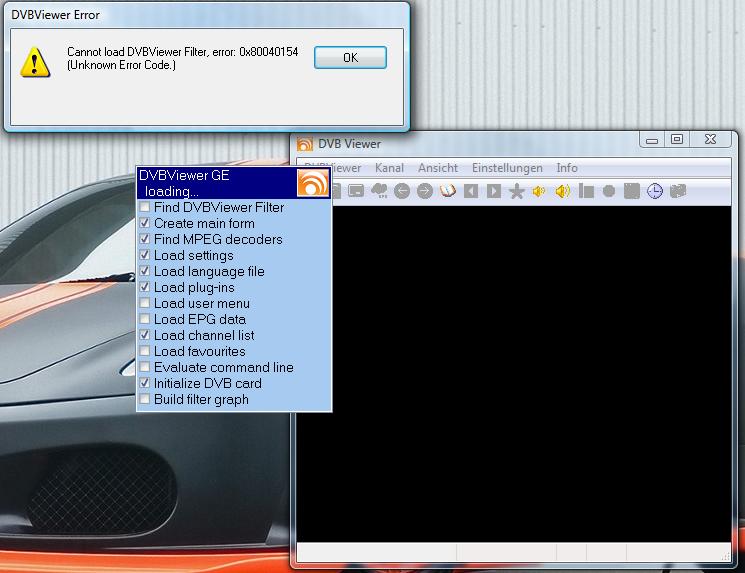Tick the Find DVBViewer Filter checkbox
Screen dimensions: 745x573
click(145, 208)
